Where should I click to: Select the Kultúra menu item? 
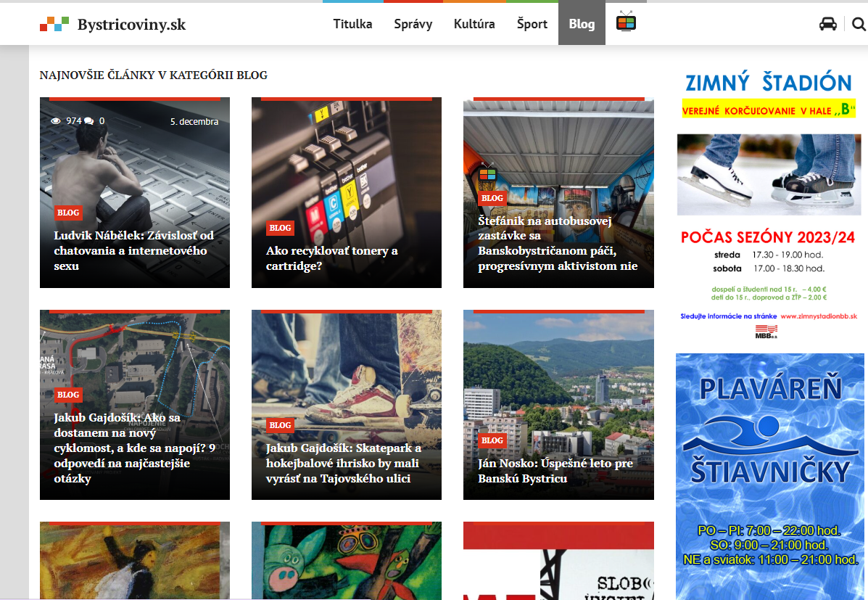[474, 24]
